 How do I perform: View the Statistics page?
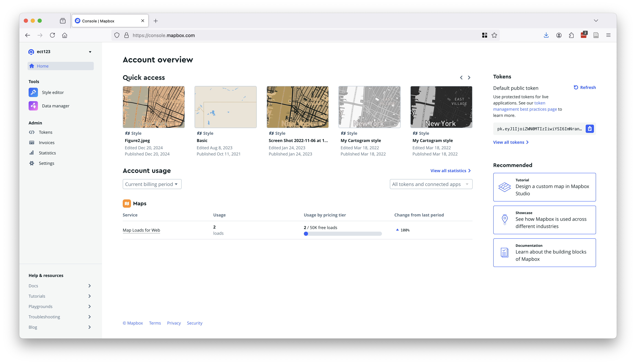(x=47, y=153)
